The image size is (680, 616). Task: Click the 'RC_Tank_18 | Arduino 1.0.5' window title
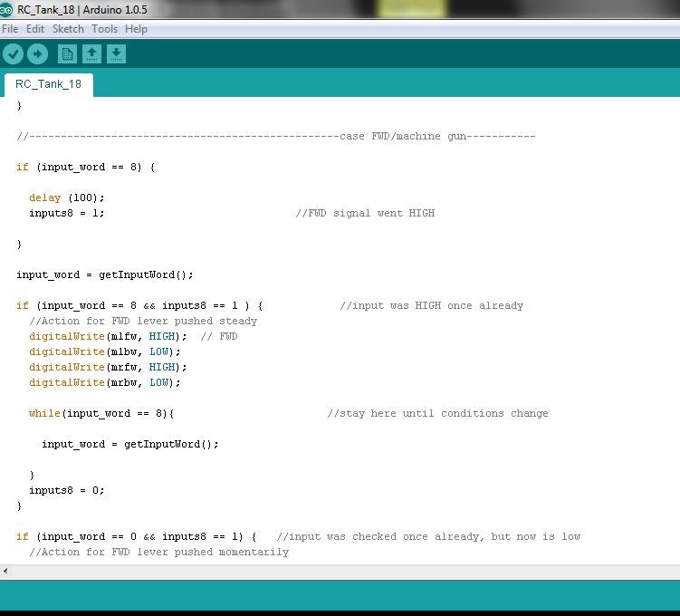[x=82, y=10]
